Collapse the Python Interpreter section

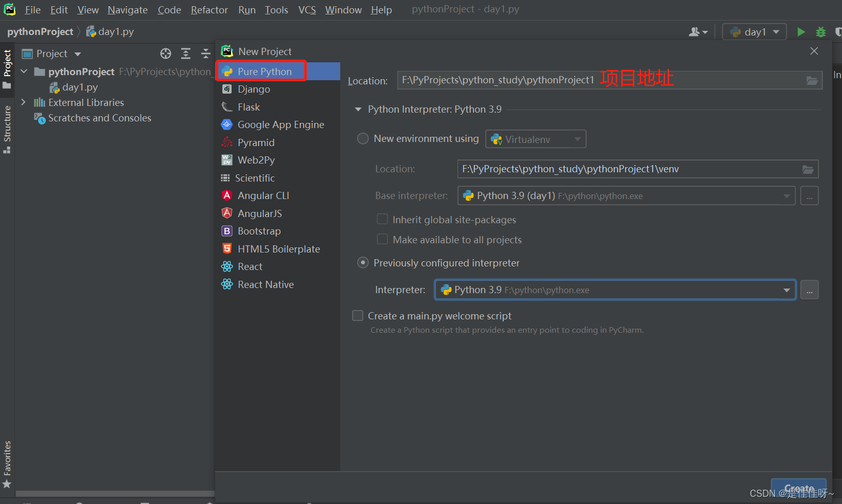[358, 110]
